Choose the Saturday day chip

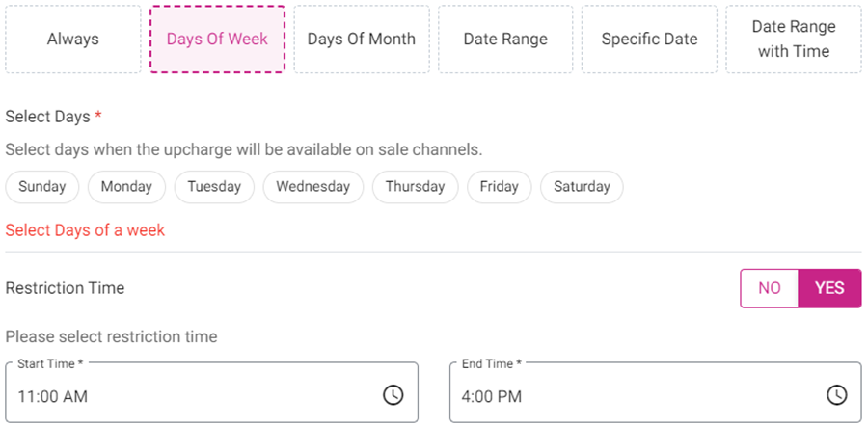[x=582, y=187]
